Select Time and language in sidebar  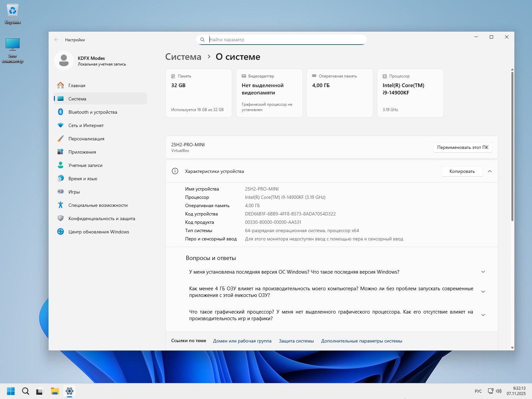click(83, 179)
